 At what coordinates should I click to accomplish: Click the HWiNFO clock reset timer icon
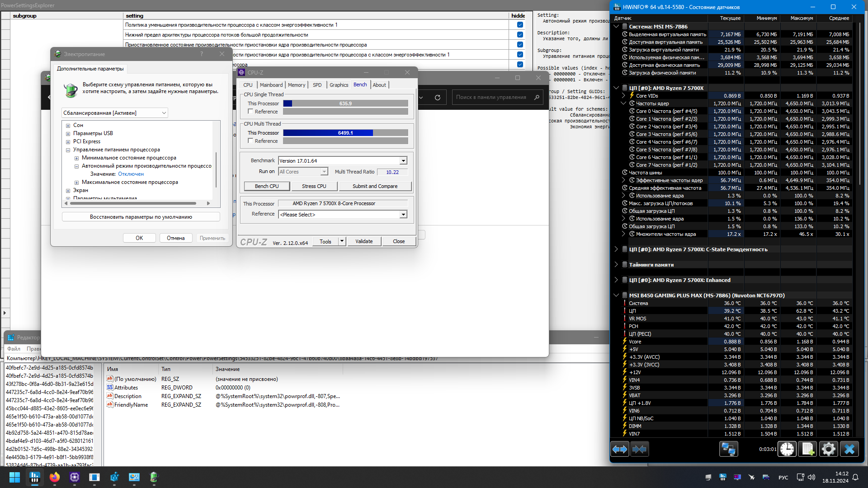pos(787,449)
